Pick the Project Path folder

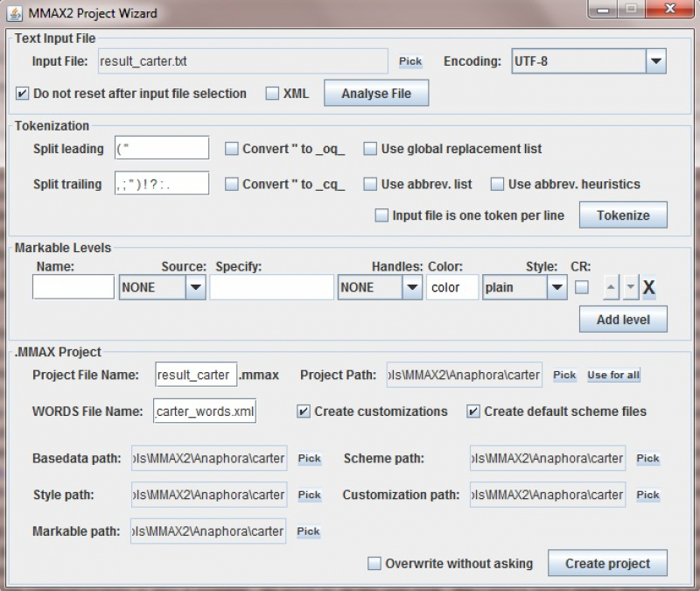pyautogui.click(x=564, y=375)
